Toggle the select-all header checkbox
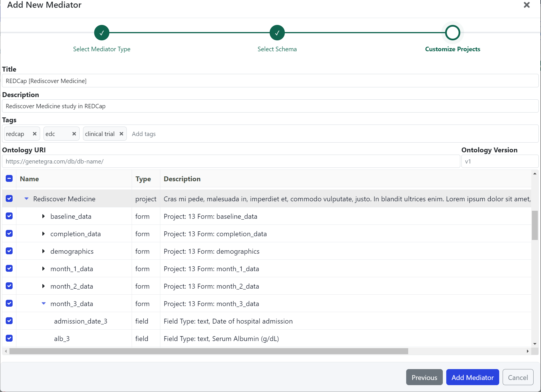 (x=9, y=179)
